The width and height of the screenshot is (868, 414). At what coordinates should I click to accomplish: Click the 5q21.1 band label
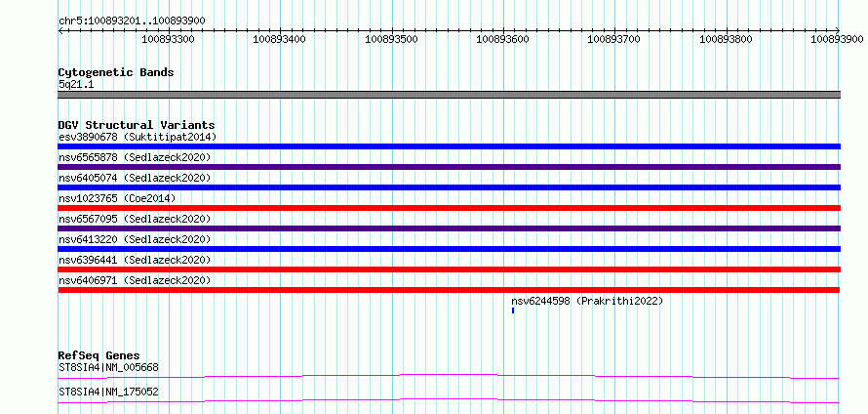74,84
